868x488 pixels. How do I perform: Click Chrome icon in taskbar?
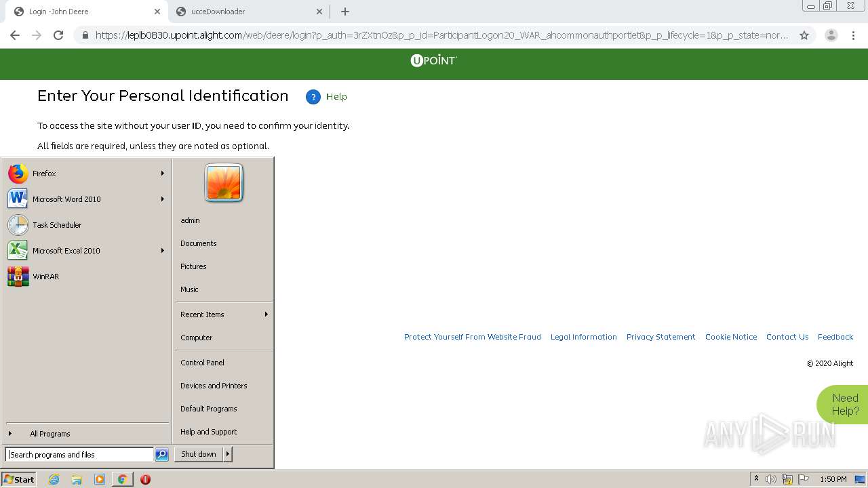[x=122, y=479]
